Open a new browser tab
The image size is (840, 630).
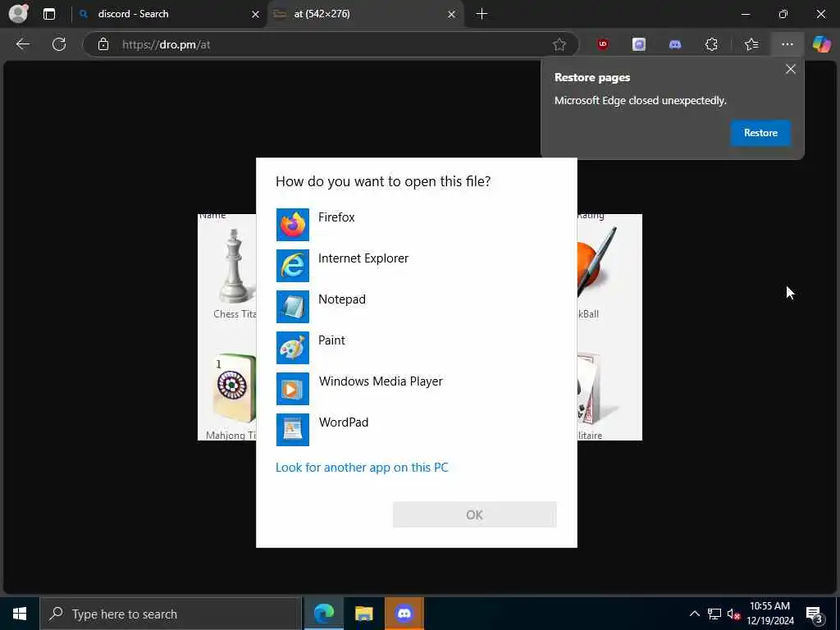pos(482,14)
